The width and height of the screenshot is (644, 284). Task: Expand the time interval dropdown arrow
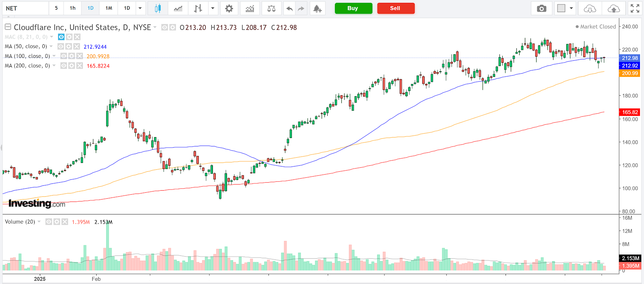140,8
